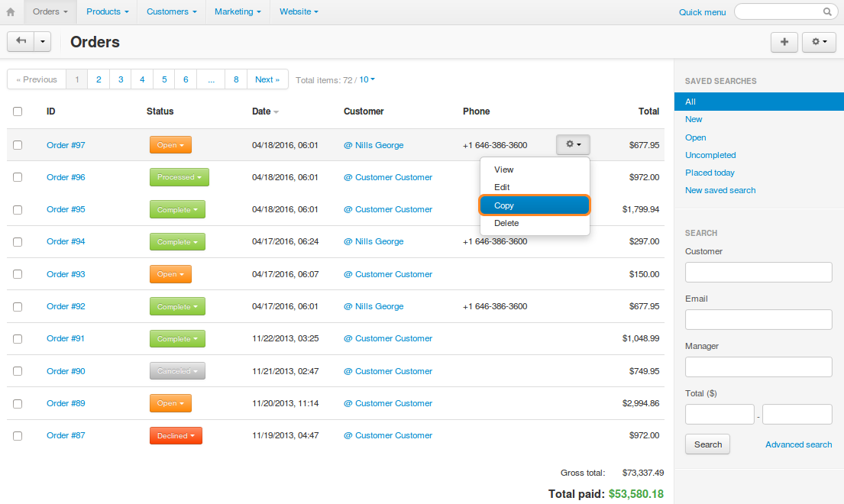This screenshot has height=504, width=844.
Task: Toggle the select-all orders checkbox
Action: pyautogui.click(x=18, y=111)
